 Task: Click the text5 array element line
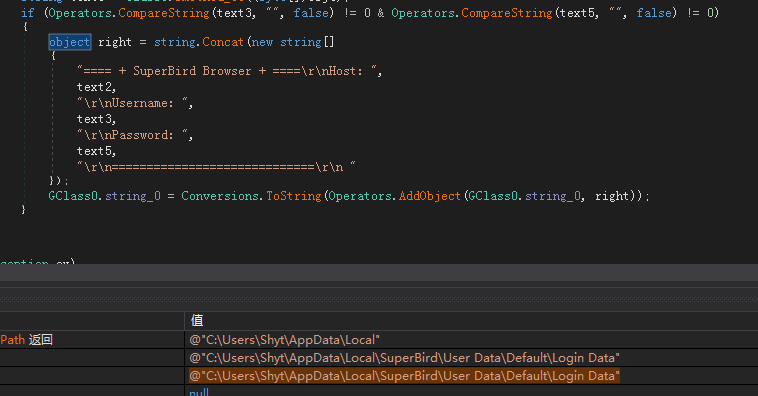click(96, 151)
